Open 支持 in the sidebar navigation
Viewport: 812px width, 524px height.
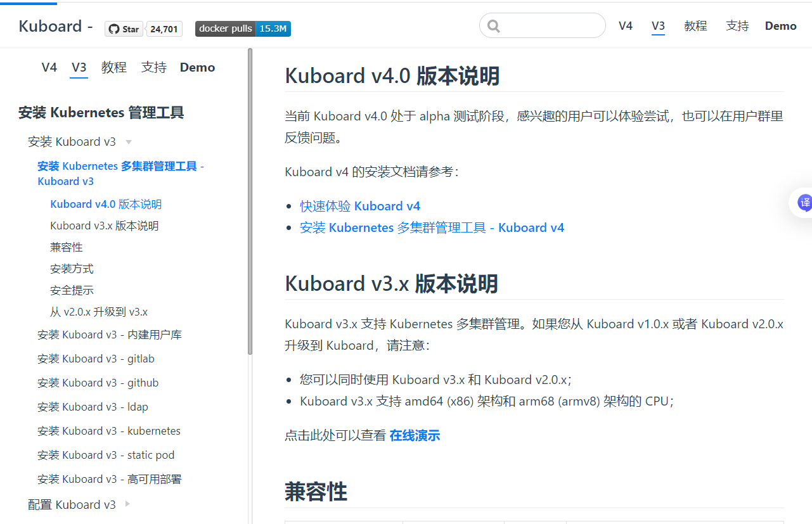click(154, 67)
